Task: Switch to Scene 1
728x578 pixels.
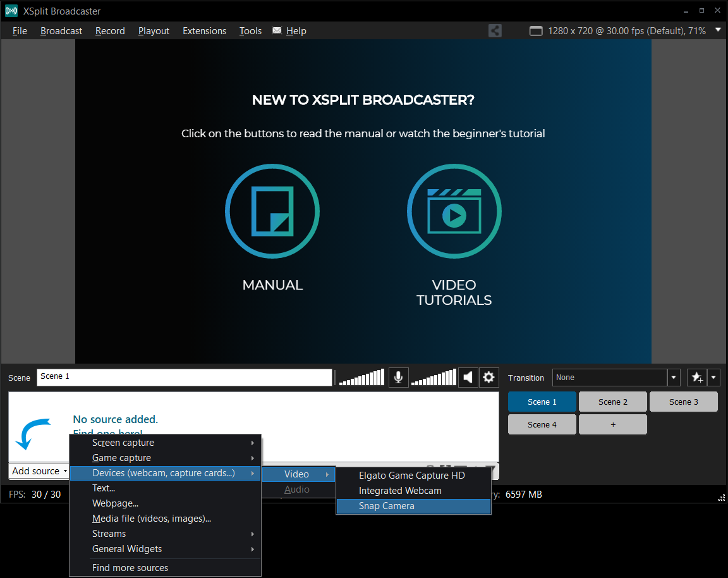Action: point(542,402)
